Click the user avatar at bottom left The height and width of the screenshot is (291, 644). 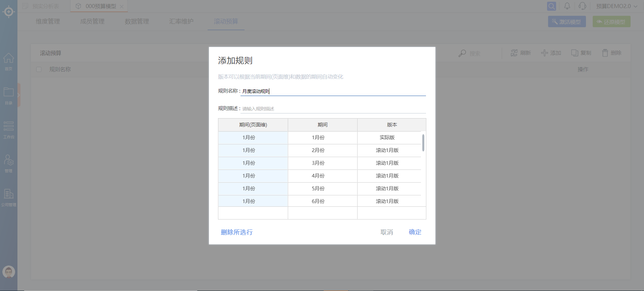[9, 272]
